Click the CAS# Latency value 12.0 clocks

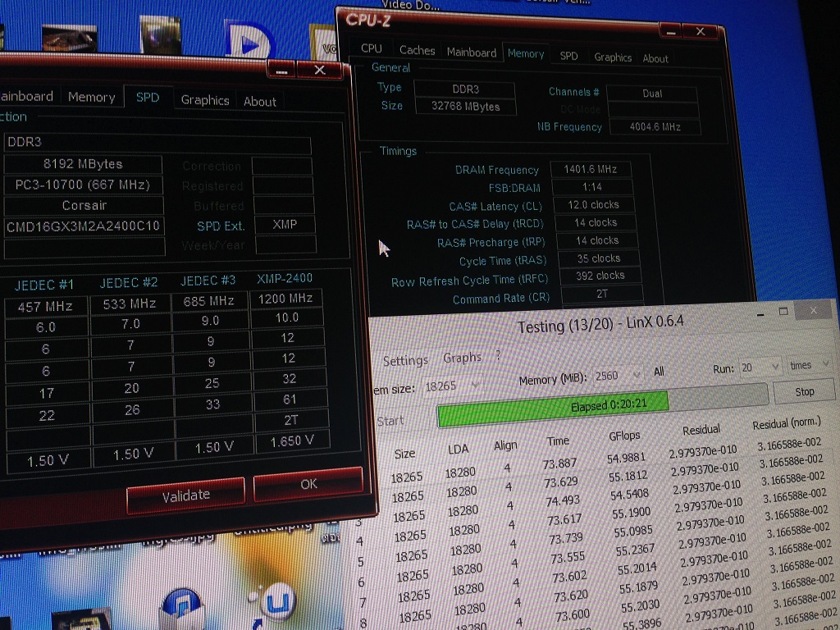[594, 204]
